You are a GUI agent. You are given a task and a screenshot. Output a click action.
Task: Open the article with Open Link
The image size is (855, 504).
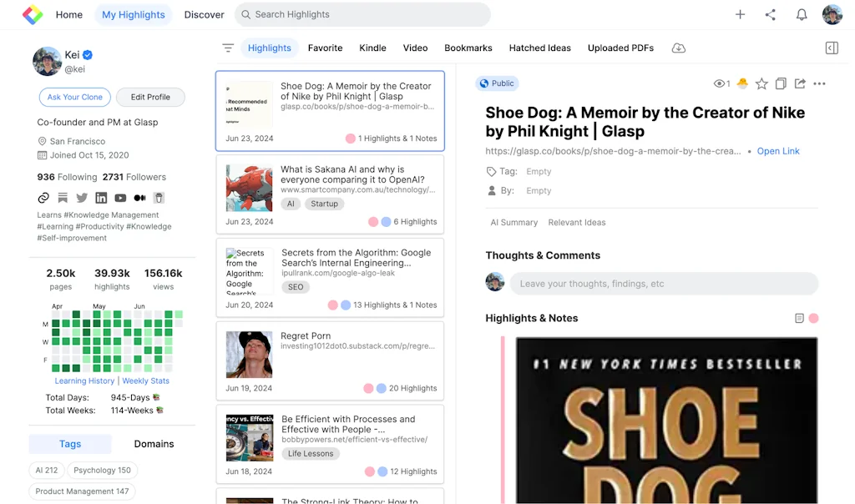[777, 151]
